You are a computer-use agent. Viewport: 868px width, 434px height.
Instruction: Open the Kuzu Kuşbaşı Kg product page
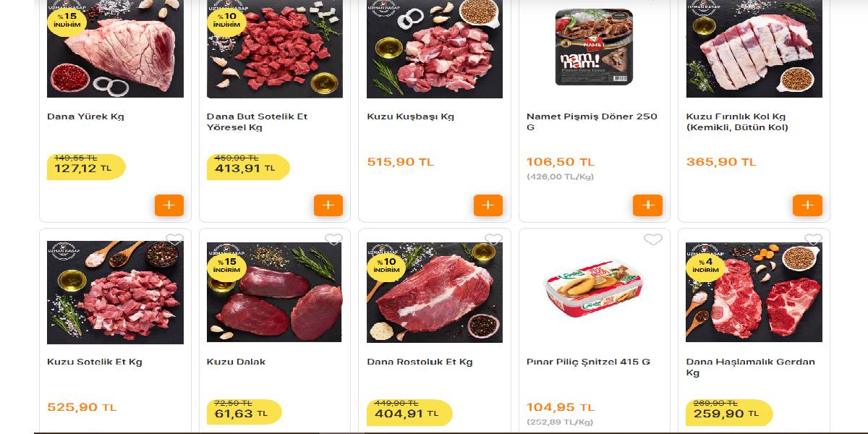410,116
